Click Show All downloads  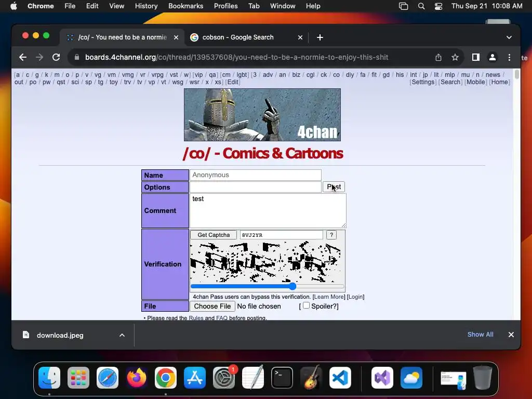480,335
